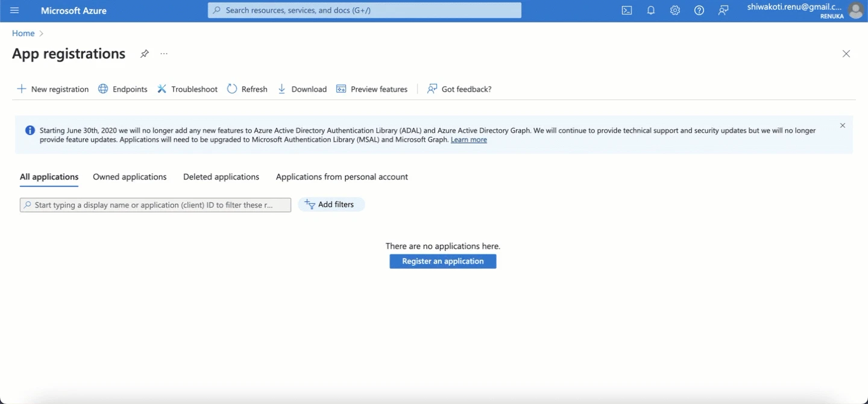Open the Learn more link about MSAL

pos(469,139)
